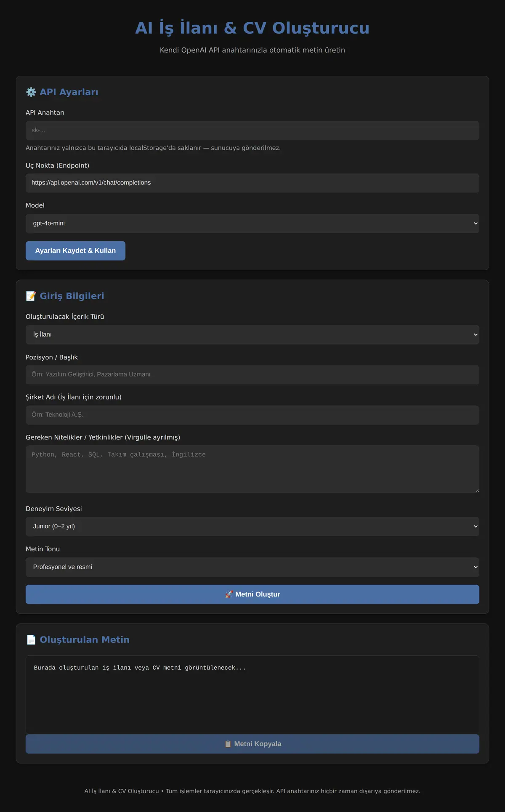Click the textarea resize handle corner
The height and width of the screenshot is (812, 505).
coord(477,490)
